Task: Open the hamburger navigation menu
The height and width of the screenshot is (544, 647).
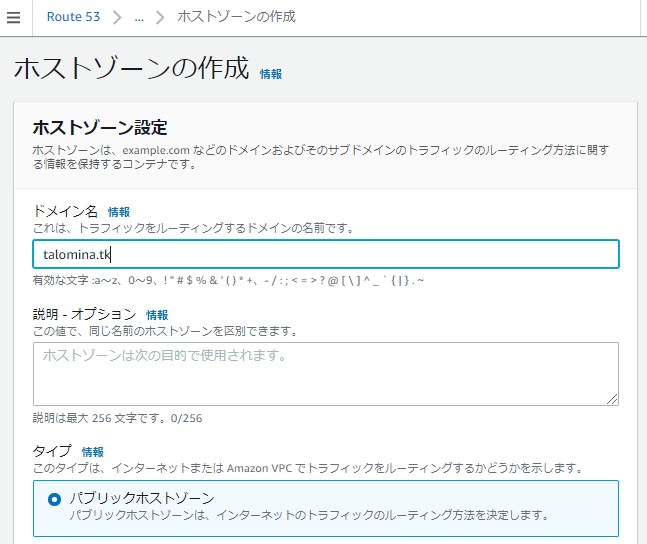Action: [14, 17]
